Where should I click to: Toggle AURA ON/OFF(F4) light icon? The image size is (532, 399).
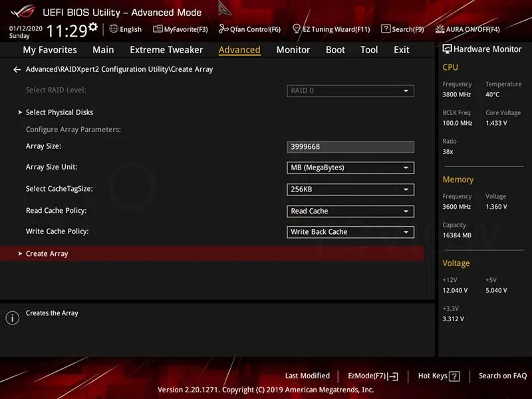pos(440,29)
